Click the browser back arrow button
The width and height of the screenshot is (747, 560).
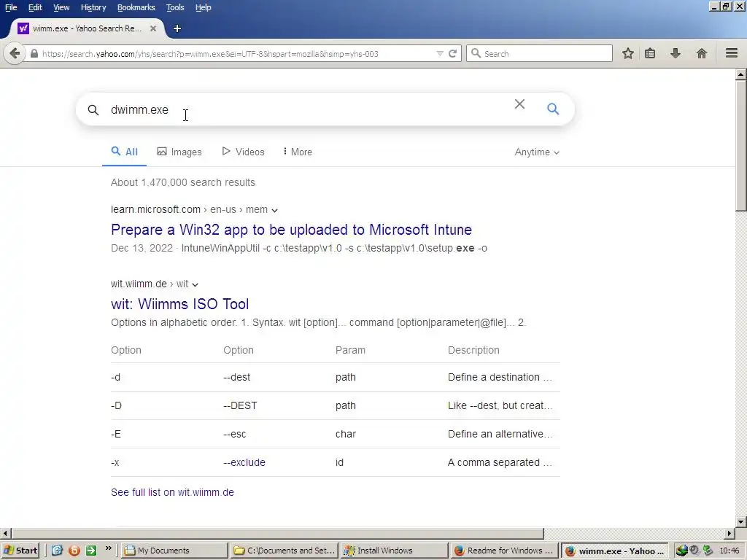[x=15, y=53]
